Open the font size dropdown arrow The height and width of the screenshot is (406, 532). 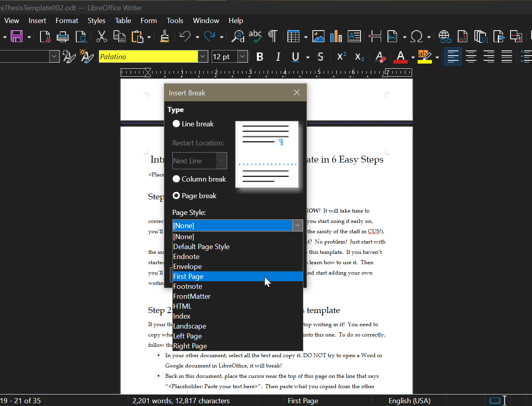tap(243, 56)
